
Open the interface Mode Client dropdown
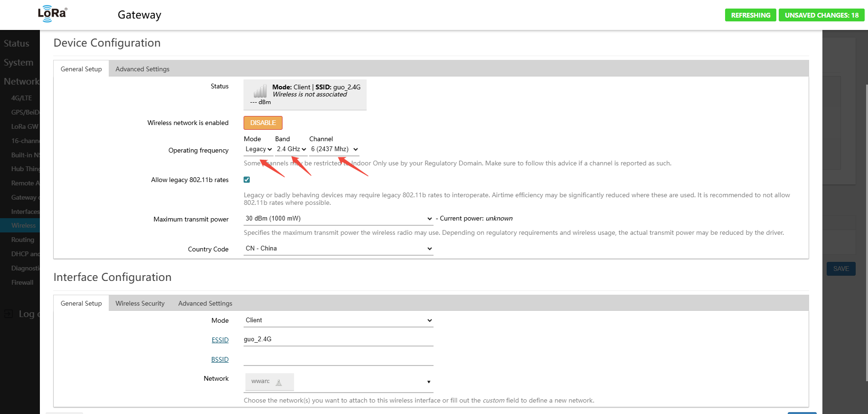pyautogui.click(x=338, y=320)
